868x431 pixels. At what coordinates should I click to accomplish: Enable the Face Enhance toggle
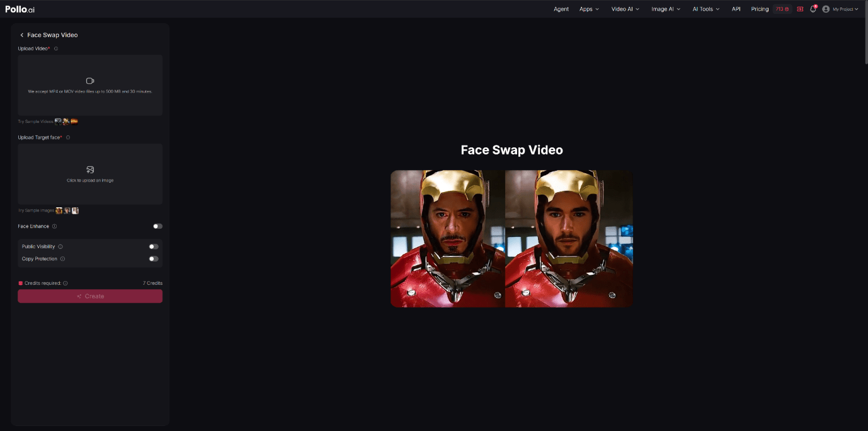click(157, 226)
